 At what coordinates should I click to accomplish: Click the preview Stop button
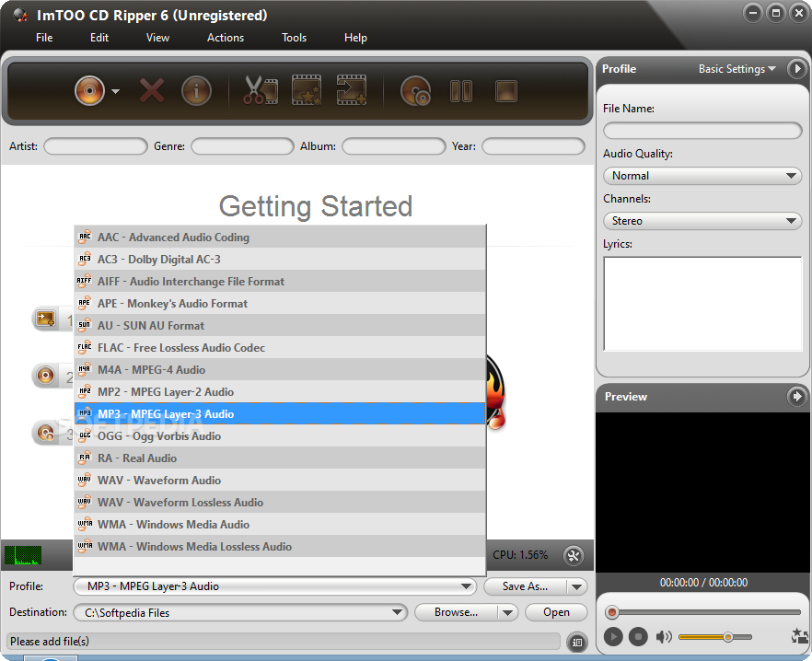coord(638,636)
